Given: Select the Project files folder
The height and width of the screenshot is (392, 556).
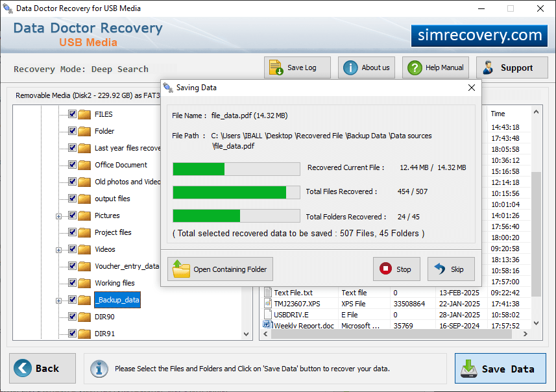Looking at the screenshot, I should 113,232.
